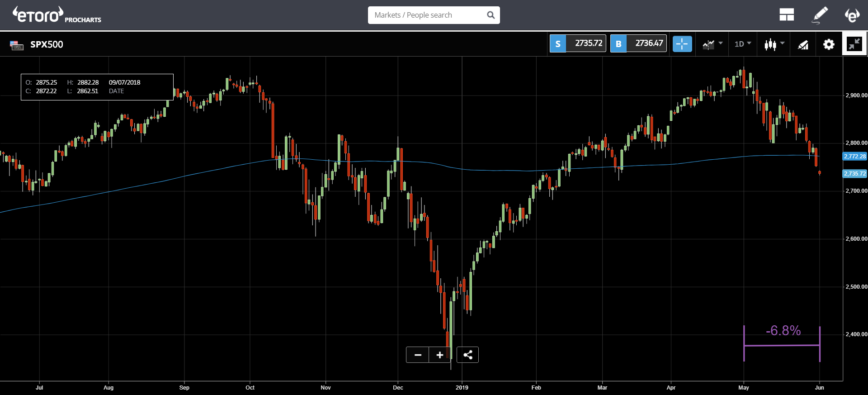
Task: Open the candlestick chart type dropdown
Action: click(774, 44)
